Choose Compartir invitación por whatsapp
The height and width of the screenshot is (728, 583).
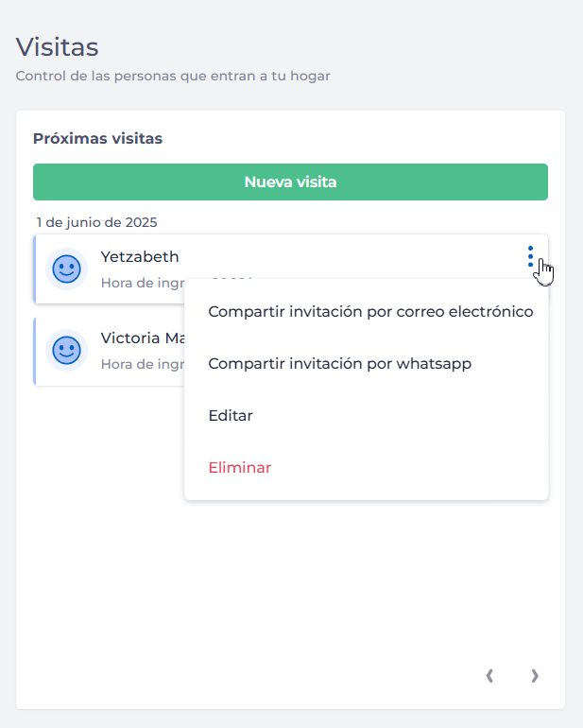click(339, 364)
